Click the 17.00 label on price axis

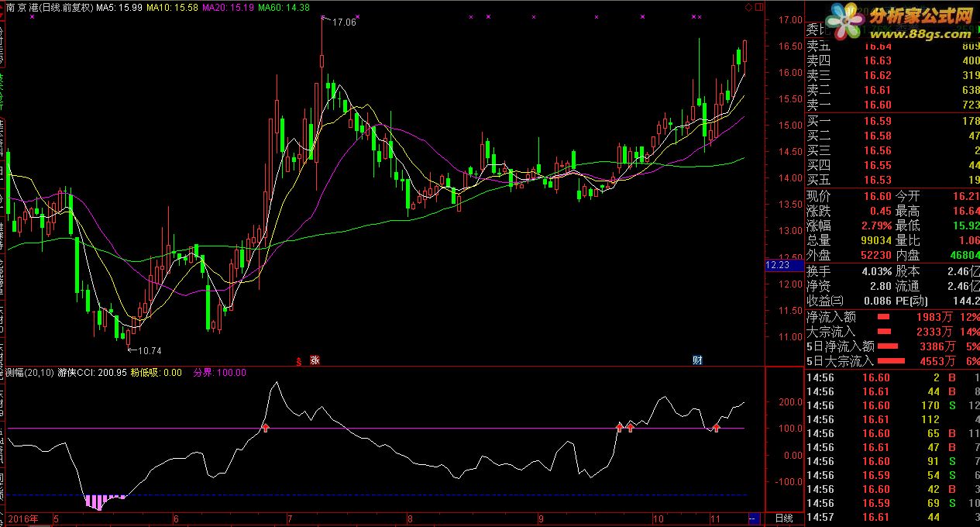tap(789, 20)
